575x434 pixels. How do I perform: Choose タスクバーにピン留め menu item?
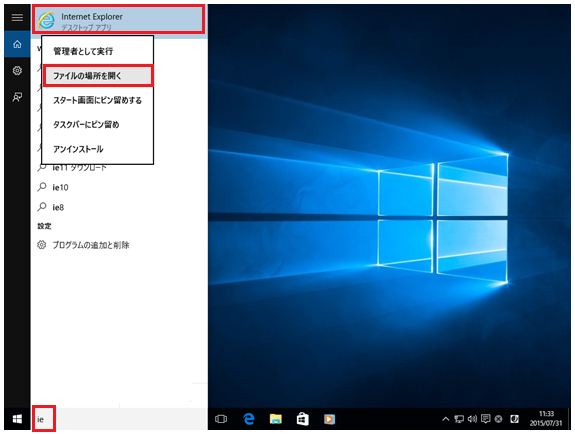coord(97,125)
